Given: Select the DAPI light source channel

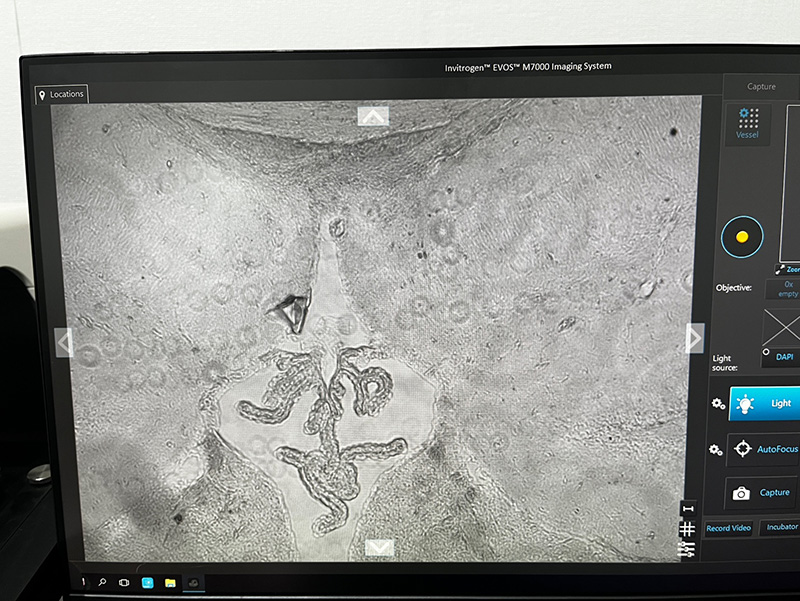Looking at the screenshot, I should [787, 357].
